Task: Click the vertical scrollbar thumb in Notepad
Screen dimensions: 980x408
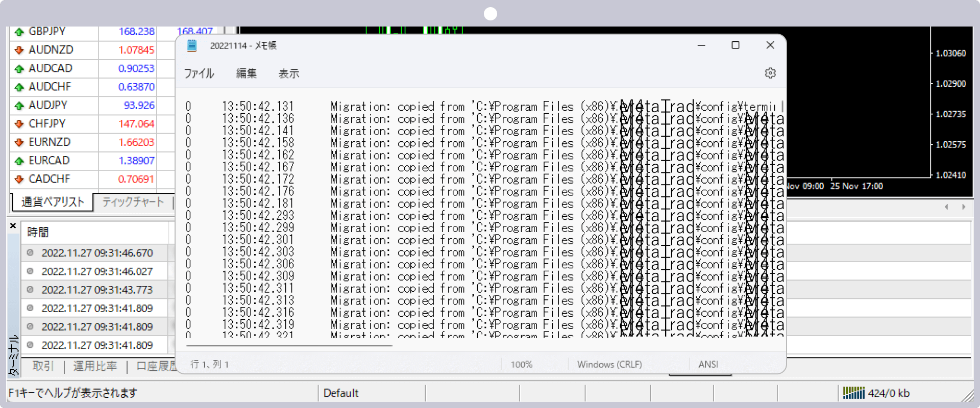Action: click(x=782, y=106)
